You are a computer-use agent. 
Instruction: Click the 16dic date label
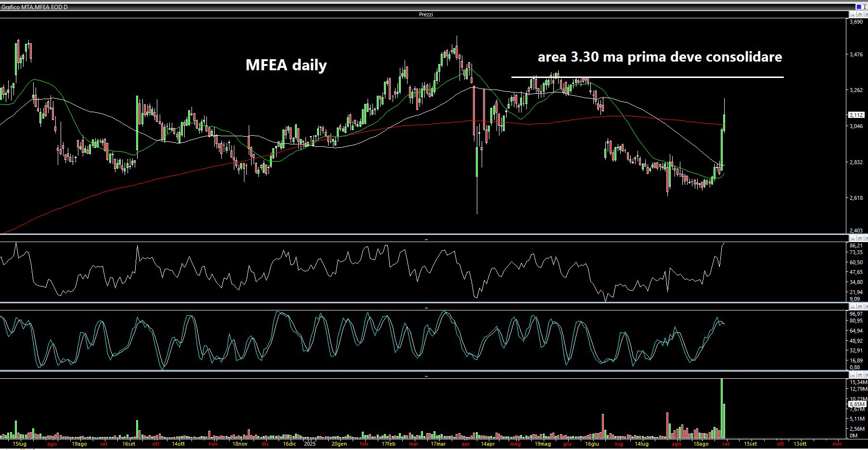tap(289, 444)
